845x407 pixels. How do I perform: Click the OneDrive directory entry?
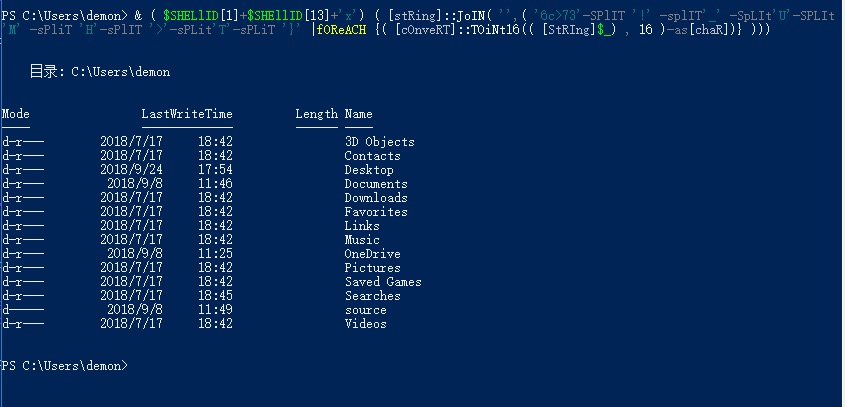coord(372,254)
